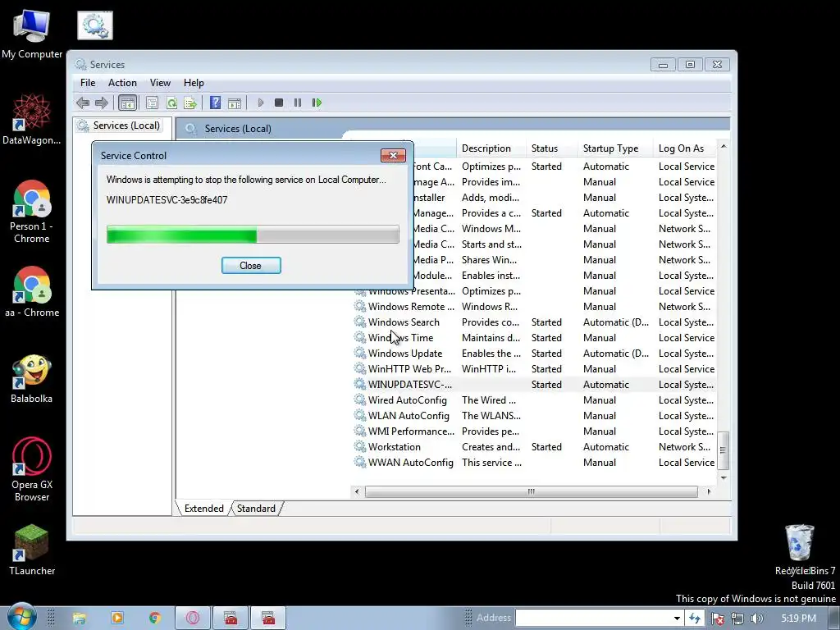The width and height of the screenshot is (840, 630).
Task: Switch to the Extended tab
Action: tap(203, 509)
